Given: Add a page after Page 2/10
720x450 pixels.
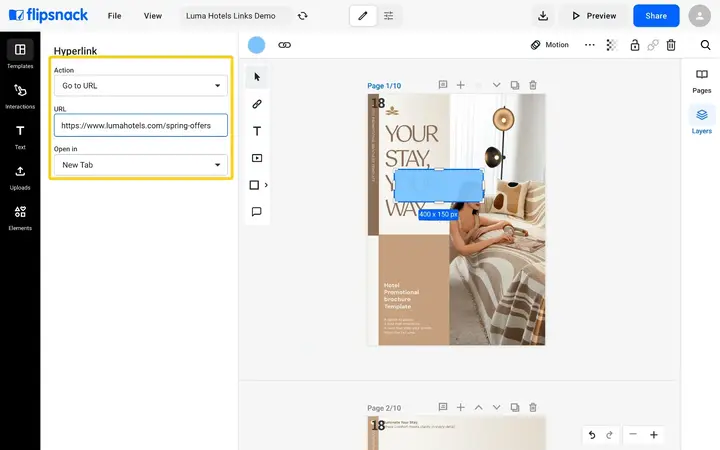Looking at the screenshot, I should [x=461, y=407].
